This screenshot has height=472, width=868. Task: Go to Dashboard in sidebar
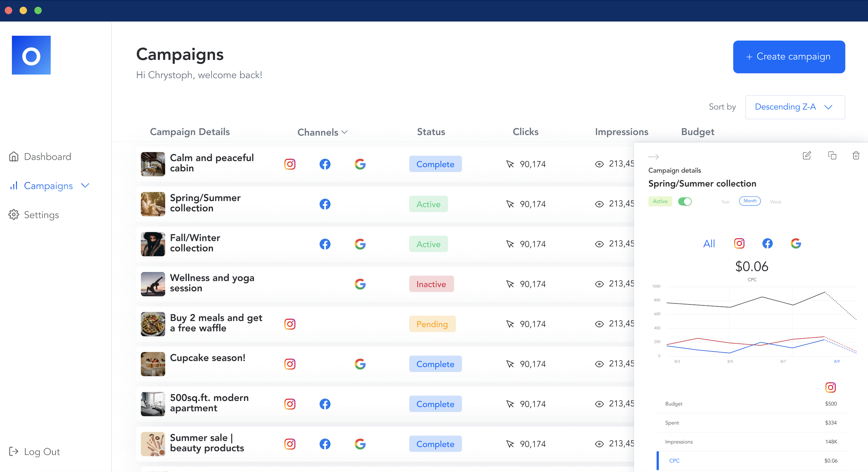pyautogui.click(x=48, y=157)
